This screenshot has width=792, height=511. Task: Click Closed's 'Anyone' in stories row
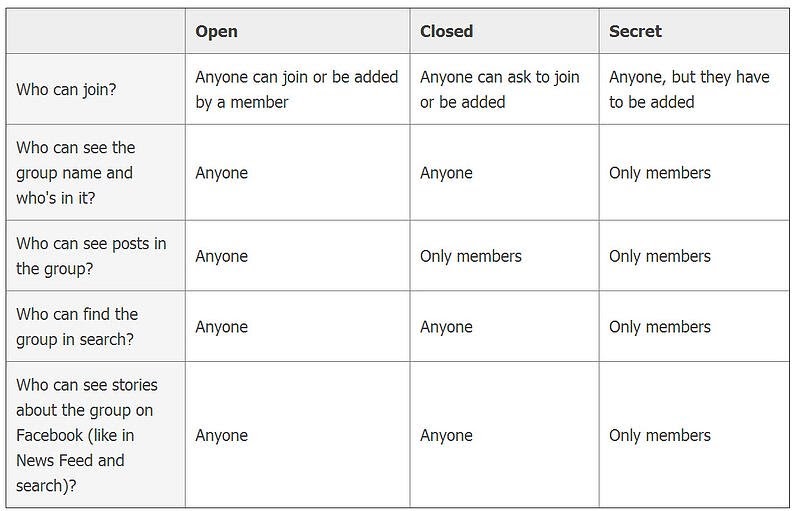point(446,435)
